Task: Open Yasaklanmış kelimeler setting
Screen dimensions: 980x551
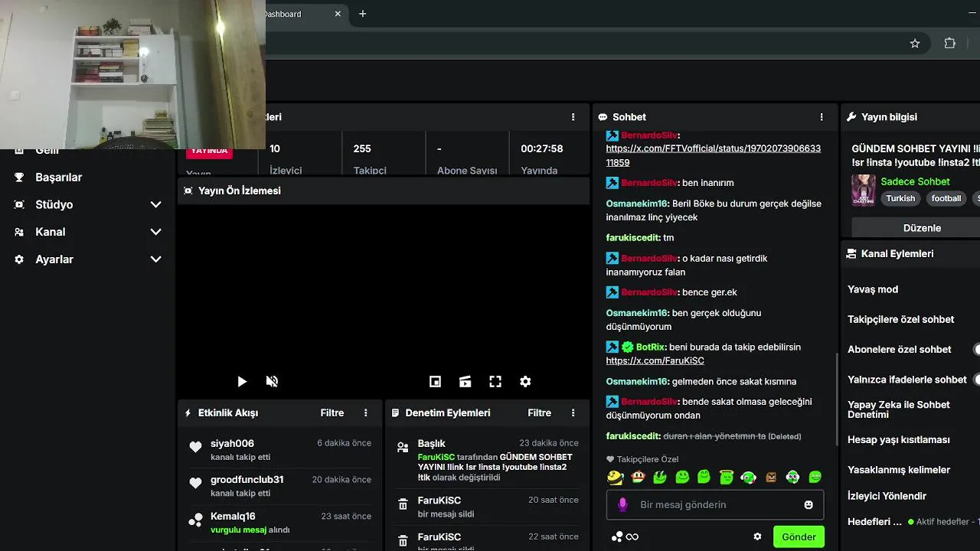Action: 899,469
